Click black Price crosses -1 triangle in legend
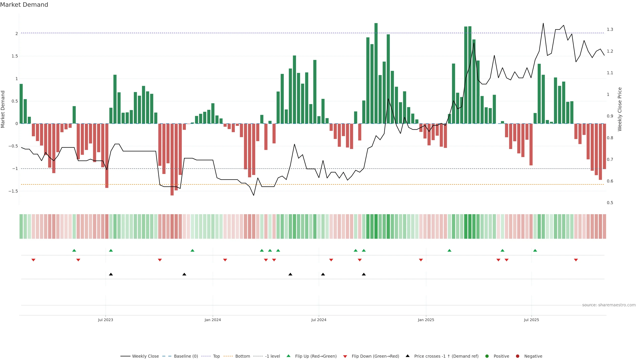The width and height of the screenshot is (644, 362). click(x=408, y=356)
